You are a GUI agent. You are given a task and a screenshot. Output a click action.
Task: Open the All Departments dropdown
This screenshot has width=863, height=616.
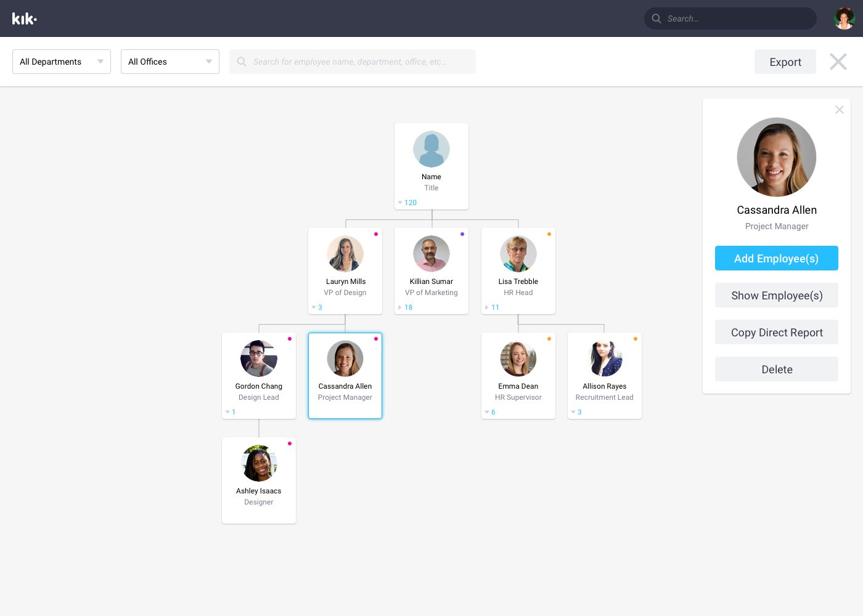(62, 62)
